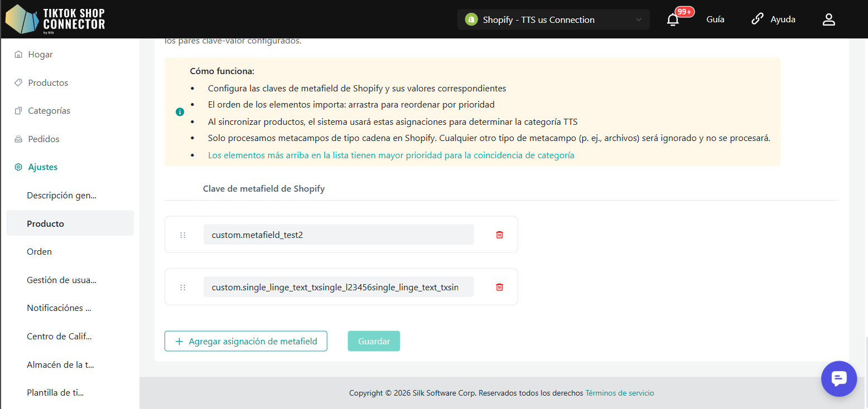
Task: Click drag handle of second metafield row
Action: pyautogui.click(x=182, y=288)
